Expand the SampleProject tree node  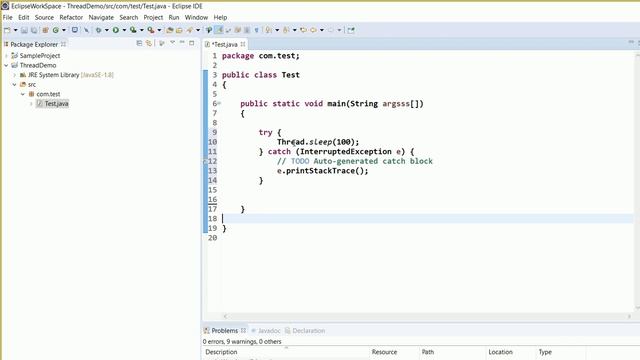coord(6,56)
